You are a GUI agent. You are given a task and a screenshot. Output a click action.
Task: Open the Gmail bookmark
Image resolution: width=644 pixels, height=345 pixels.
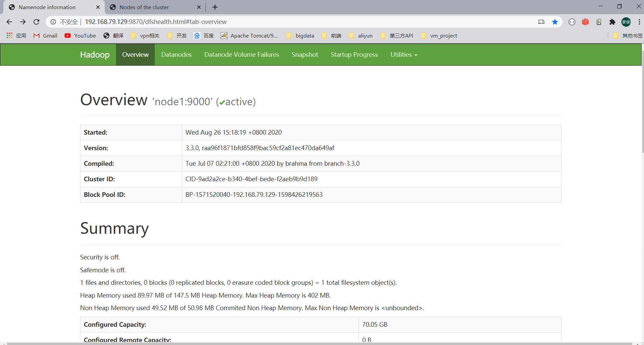pos(45,36)
